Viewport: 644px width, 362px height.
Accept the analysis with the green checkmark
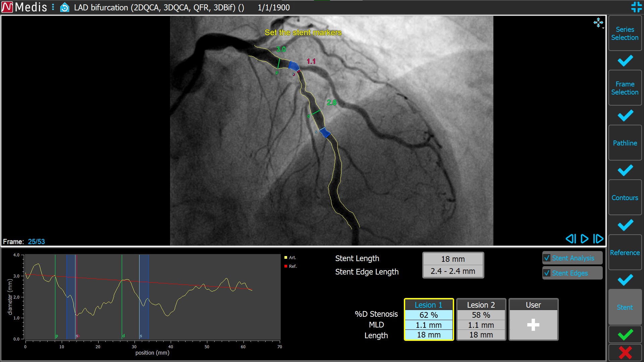click(x=625, y=334)
